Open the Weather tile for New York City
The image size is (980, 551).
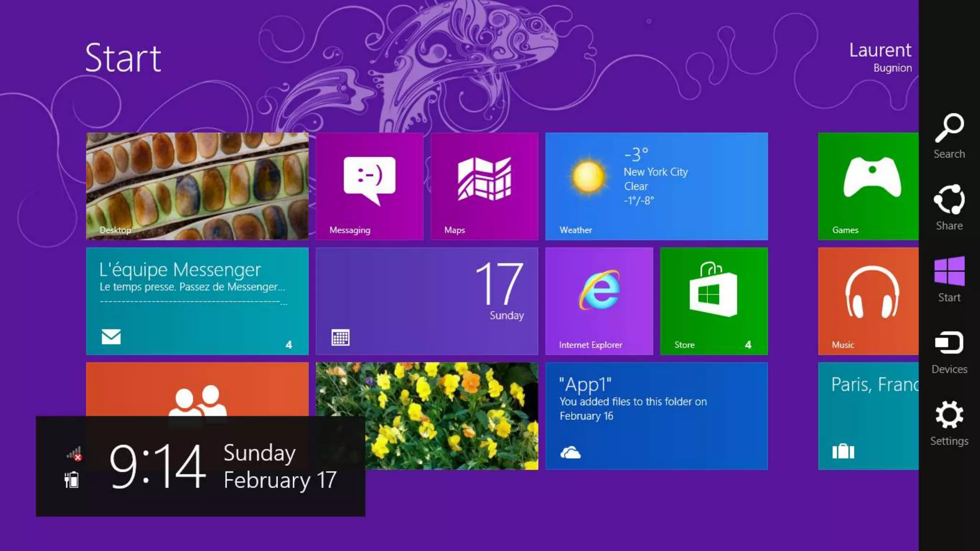(657, 186)
